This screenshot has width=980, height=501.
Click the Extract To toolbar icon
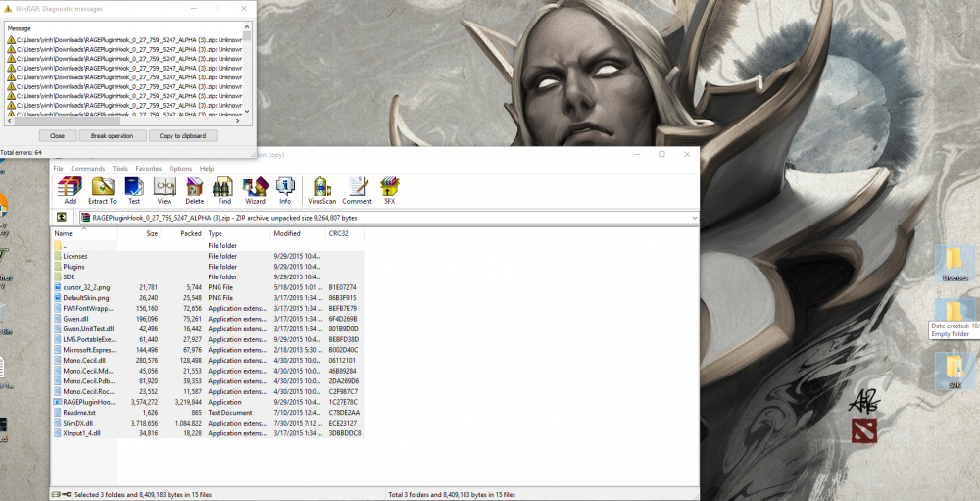click(102, 190)
